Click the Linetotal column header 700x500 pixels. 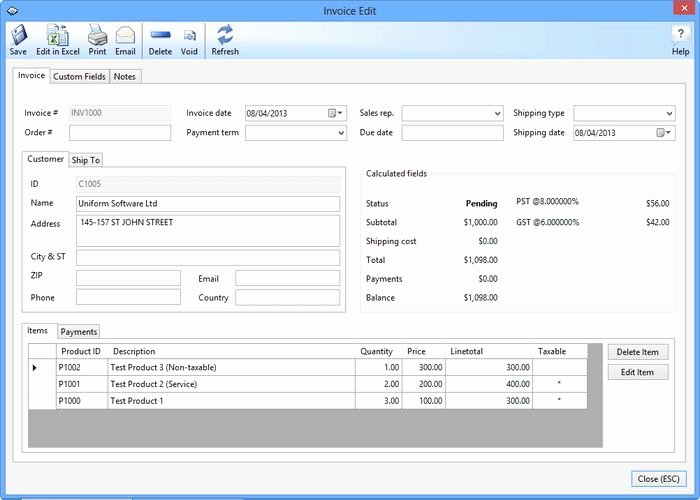(x=489, y=351)
